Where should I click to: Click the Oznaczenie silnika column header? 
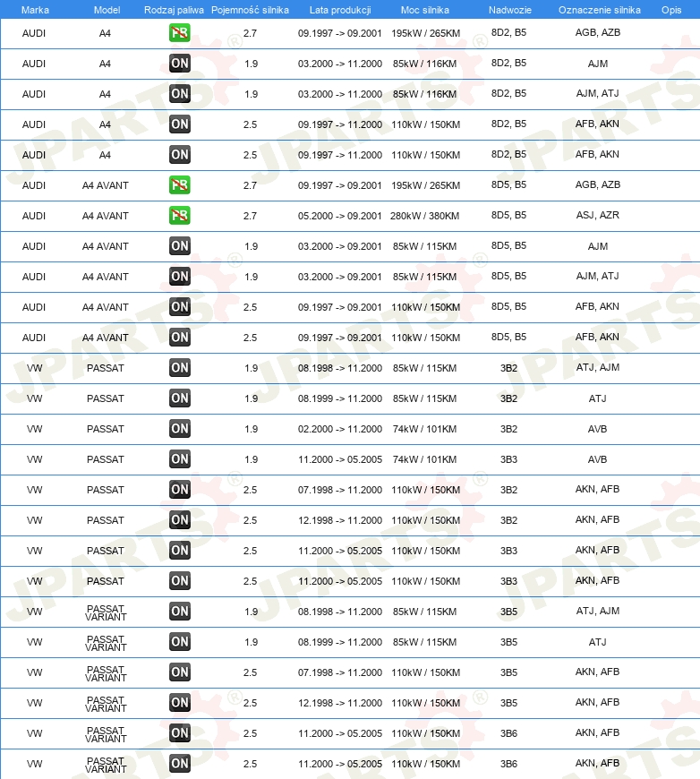(x=599, y=10)
